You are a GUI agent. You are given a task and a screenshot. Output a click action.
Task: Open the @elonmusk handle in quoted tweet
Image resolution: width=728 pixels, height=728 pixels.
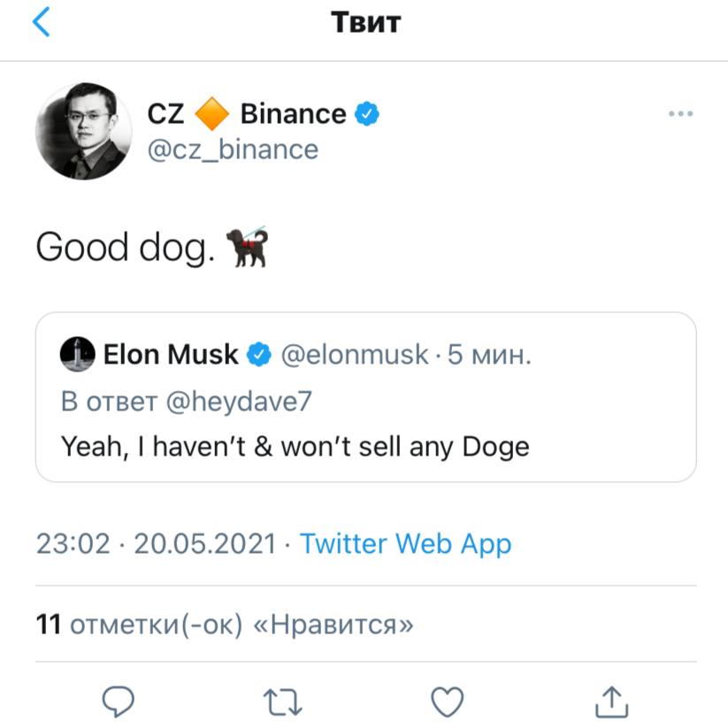coord(355,355)
